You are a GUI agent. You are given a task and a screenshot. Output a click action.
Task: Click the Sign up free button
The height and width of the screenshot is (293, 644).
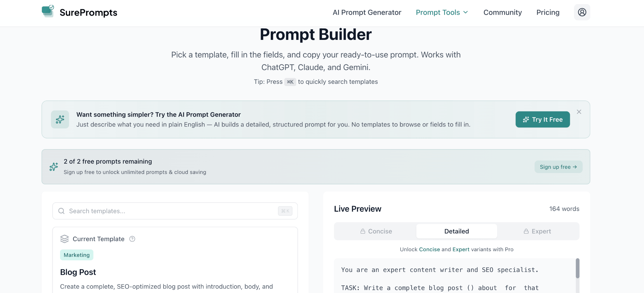(x=558, y=167)
